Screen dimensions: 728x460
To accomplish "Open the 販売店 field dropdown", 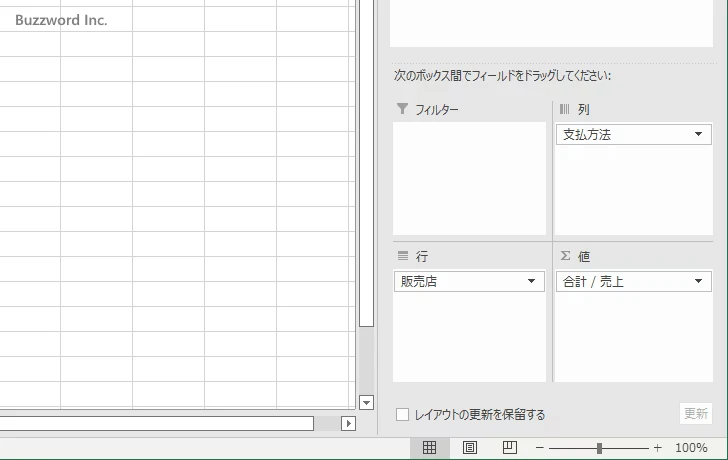I will [x=531, y=281].
